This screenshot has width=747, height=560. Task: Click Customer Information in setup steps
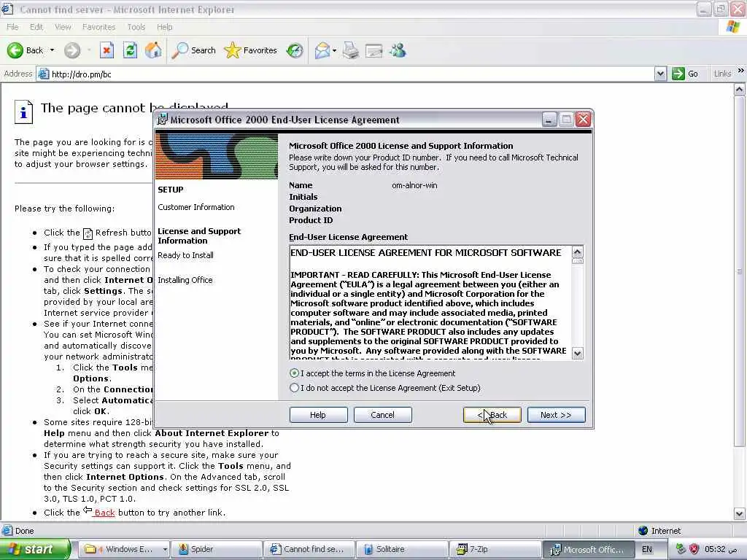pyautogui.click(x=196, y=207)
